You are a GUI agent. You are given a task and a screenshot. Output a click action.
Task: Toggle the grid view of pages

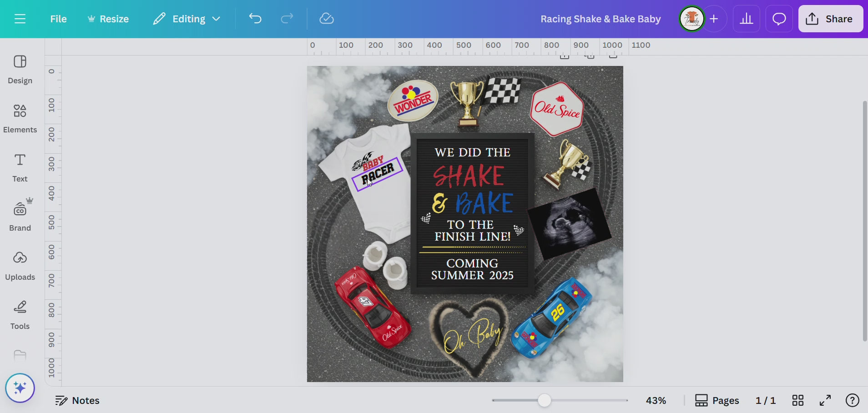797,400
